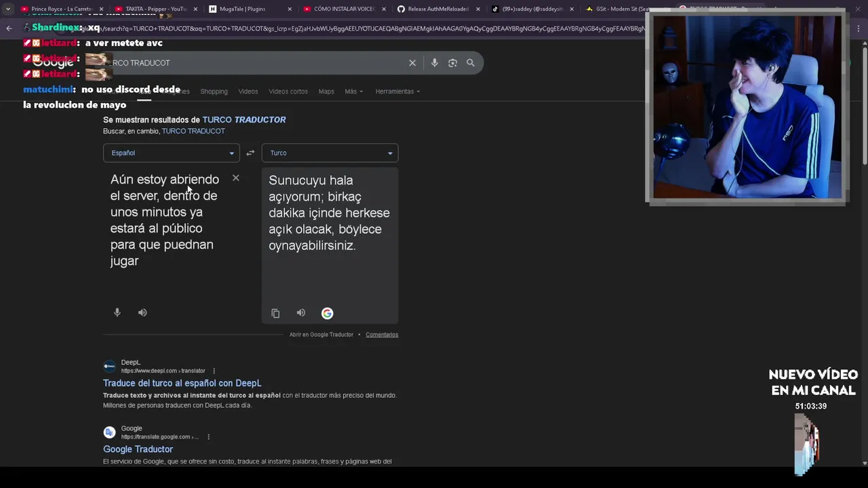Image resolution: width=868 pixels, height=488 pixels.
Task: Switch to the Shopping results tab
Action: click(x=214, y=91)
